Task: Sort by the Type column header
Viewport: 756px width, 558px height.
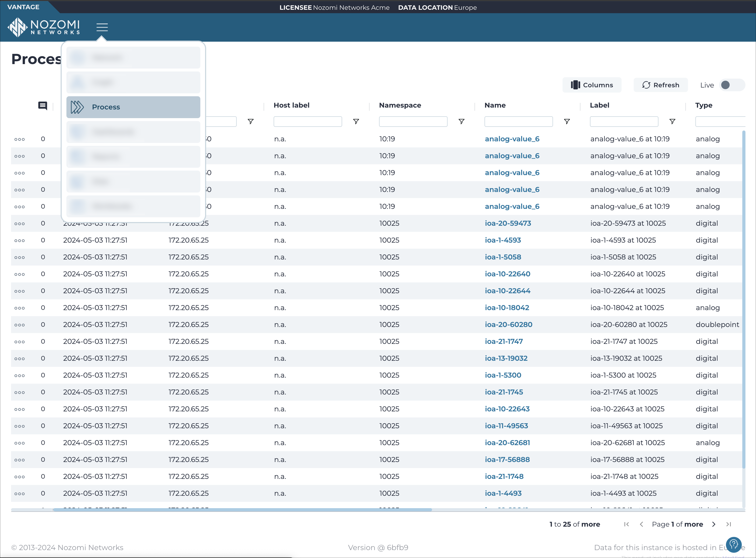Action: point(704,105)
